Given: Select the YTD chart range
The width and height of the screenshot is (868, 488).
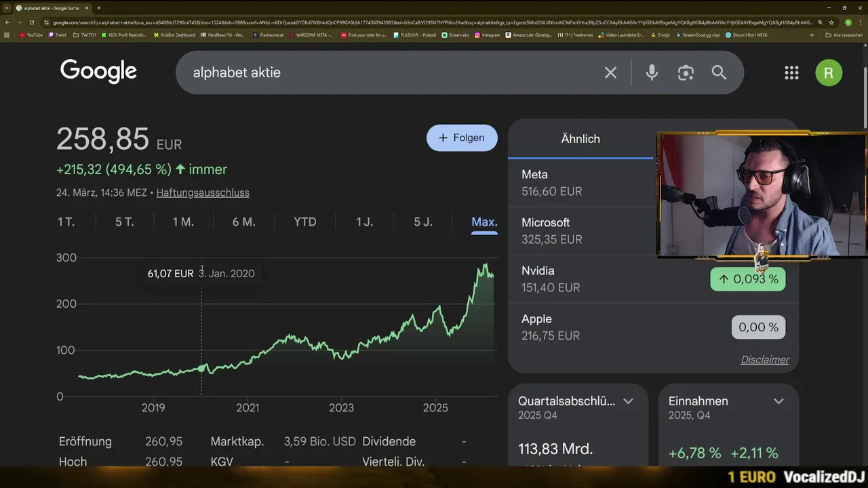Looking at the screenshot, I should [x=305, y=222].
